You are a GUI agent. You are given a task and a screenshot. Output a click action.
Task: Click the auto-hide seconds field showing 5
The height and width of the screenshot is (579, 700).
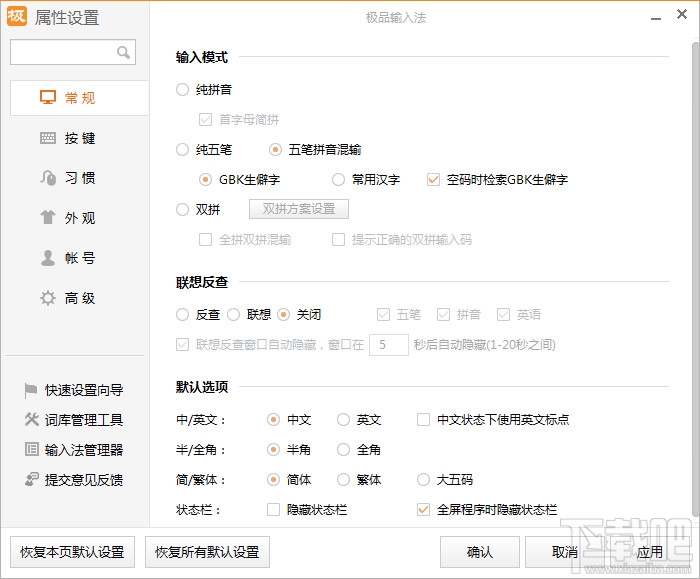pos(389,345)
